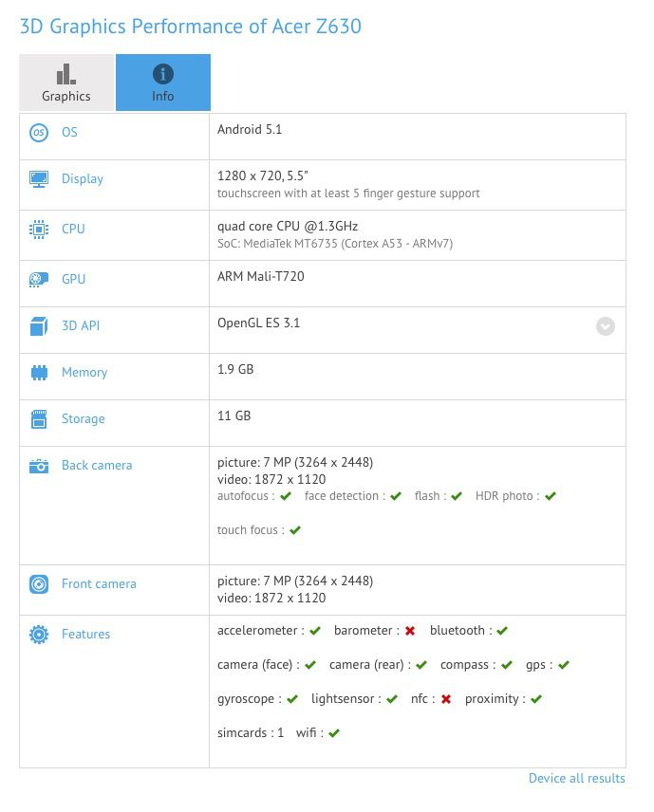
Task: Click the Info circle icon
Action: [163, 74]
